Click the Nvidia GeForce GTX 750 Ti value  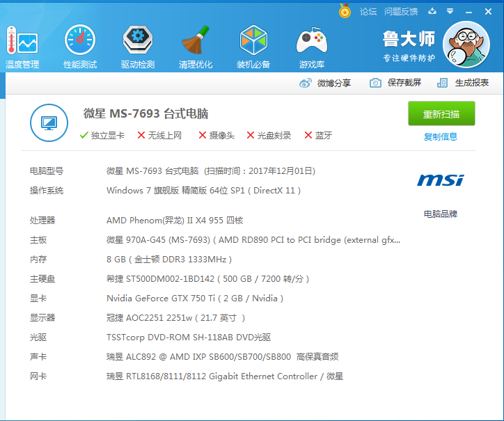pyautogui.click(x=195, y=299)
